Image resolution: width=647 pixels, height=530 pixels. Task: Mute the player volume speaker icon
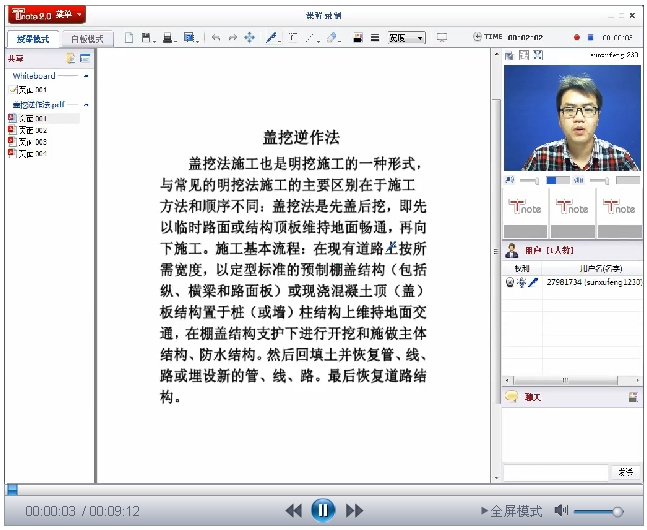click(561, 511)
